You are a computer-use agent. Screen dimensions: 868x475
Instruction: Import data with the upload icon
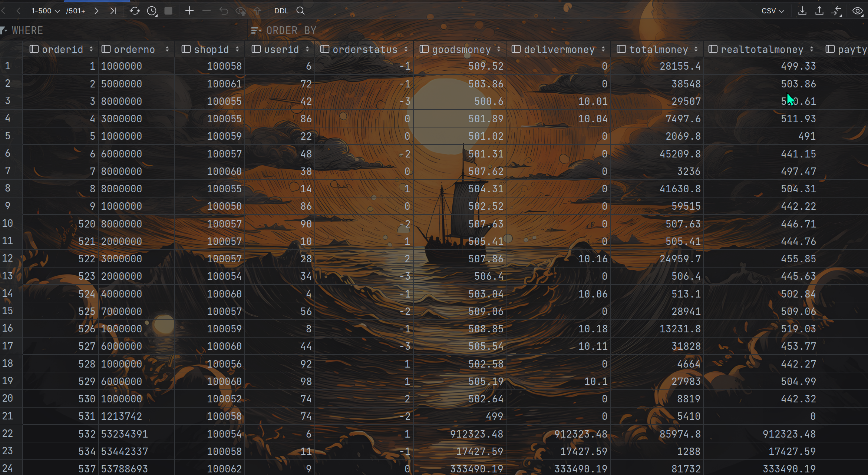(819, 11)
